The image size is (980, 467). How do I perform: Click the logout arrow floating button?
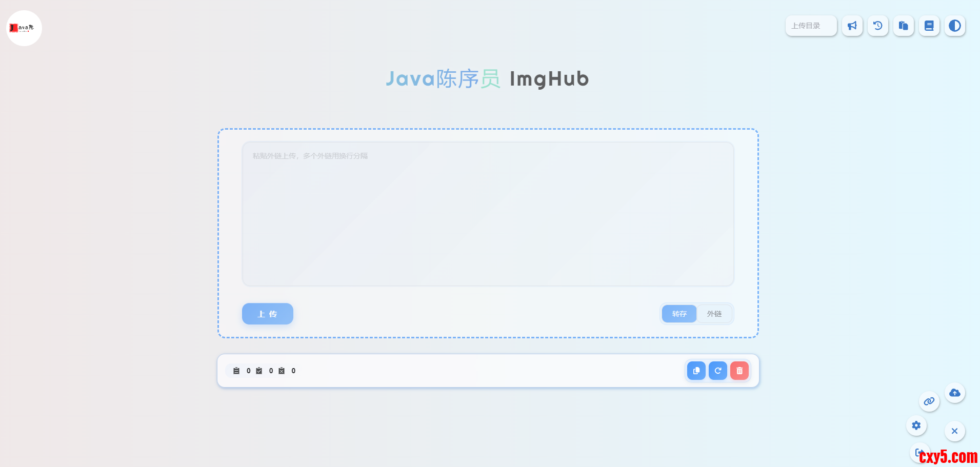[919, 453]
